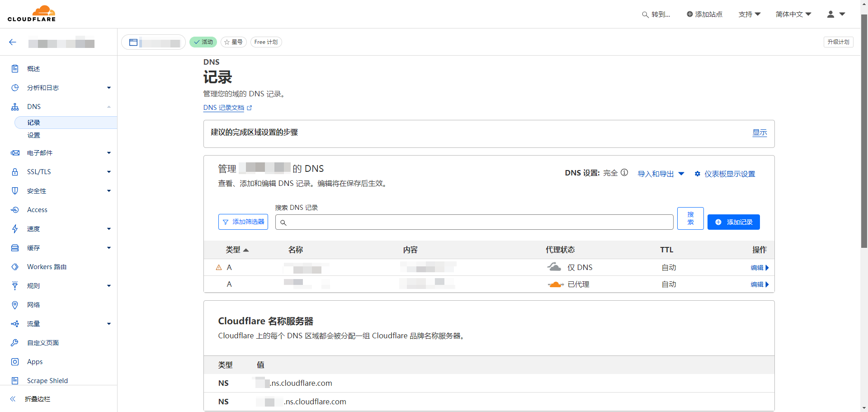The image size is (868, 412).
Task: Expand the 规则 sidebar section
Action: (x=109, y=286)
